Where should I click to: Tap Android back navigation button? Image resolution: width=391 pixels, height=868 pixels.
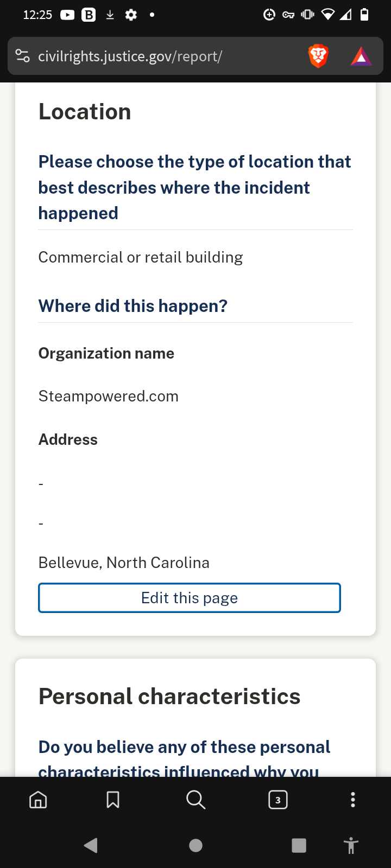click(x=91, y=845)
